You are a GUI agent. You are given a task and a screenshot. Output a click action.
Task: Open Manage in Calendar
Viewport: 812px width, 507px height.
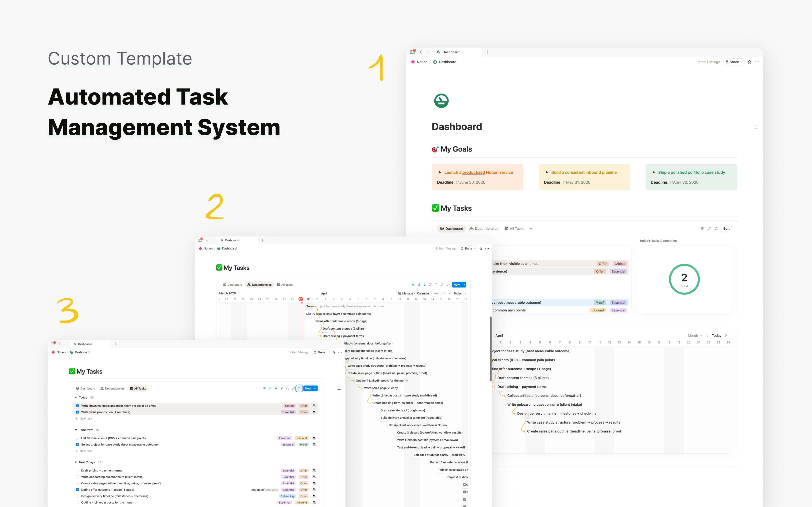(413, 293)
